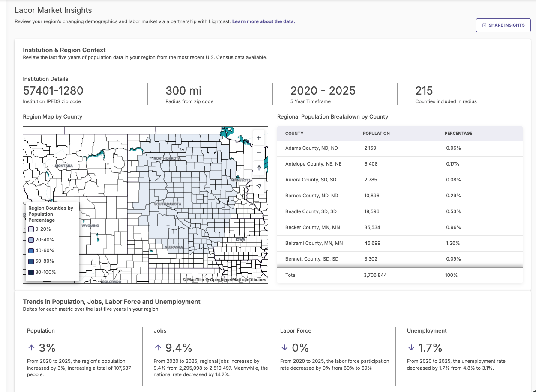The height and width of the screenshot is (392, 536).
Task: Select the Bennett County, SD row
Action: tap(400, 259)
